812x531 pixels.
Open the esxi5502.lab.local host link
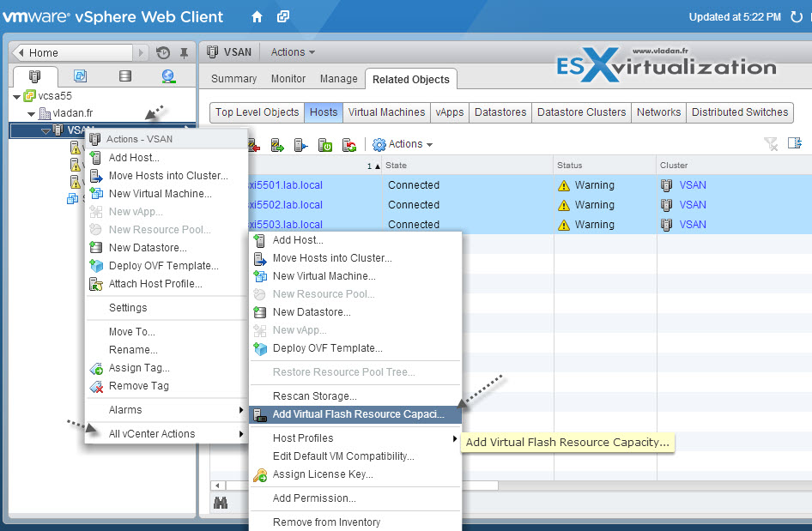[x=285, y=205]
